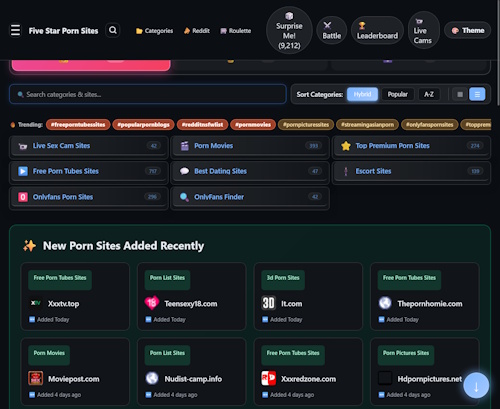The width and height of the screenshot is (500, 409).
Task: Open the Roulette header menu item
Action: tap(236, 31)
